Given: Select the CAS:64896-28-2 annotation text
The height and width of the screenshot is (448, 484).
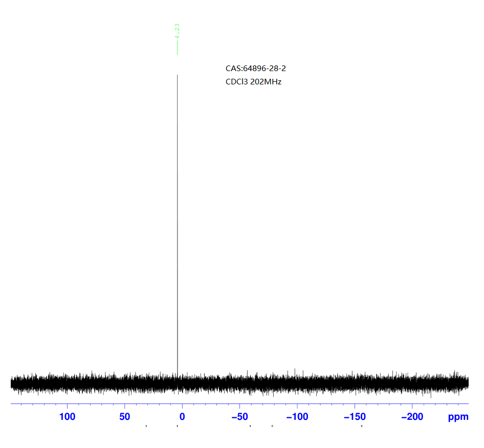Looking at the screenshot, I should (256, 69).
